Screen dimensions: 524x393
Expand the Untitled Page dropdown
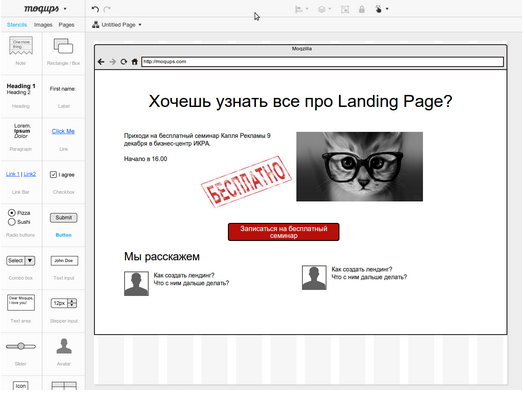tap(140, 25)
